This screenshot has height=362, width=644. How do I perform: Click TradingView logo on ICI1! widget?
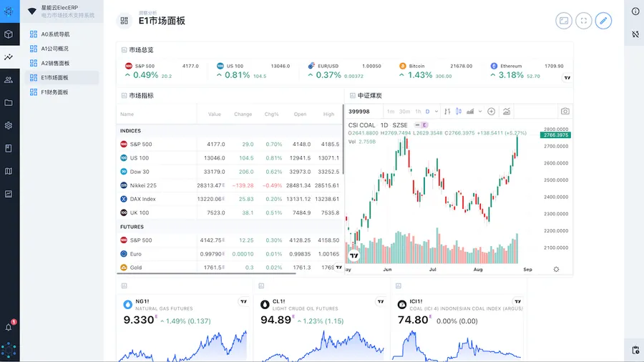click(x=518, y=302)
